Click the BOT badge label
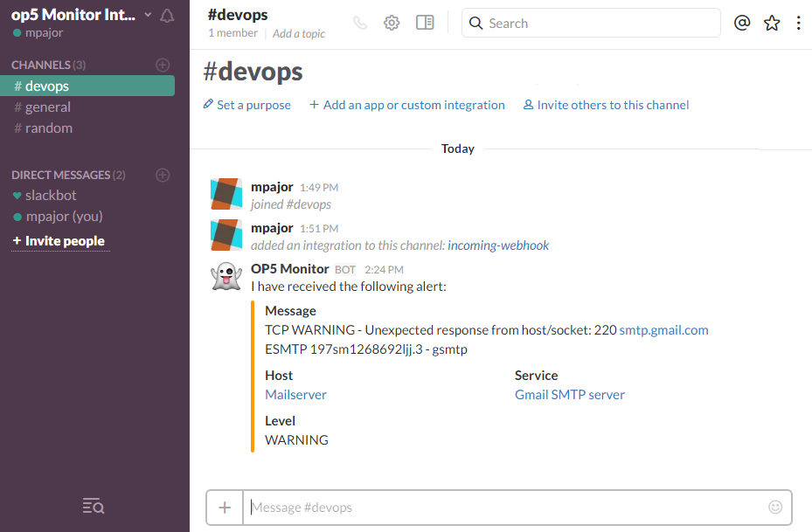 click(x=345, y=270)
